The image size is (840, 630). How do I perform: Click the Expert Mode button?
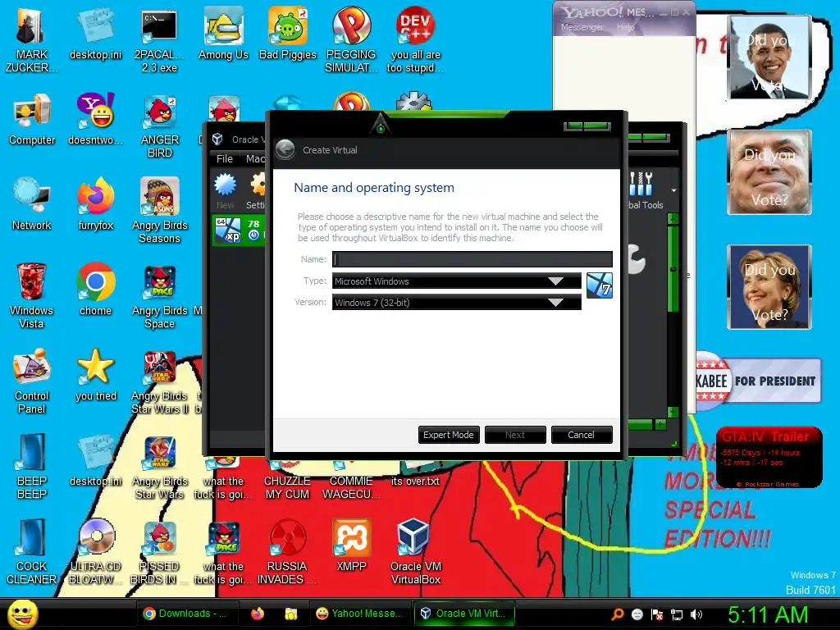[449, 435]
